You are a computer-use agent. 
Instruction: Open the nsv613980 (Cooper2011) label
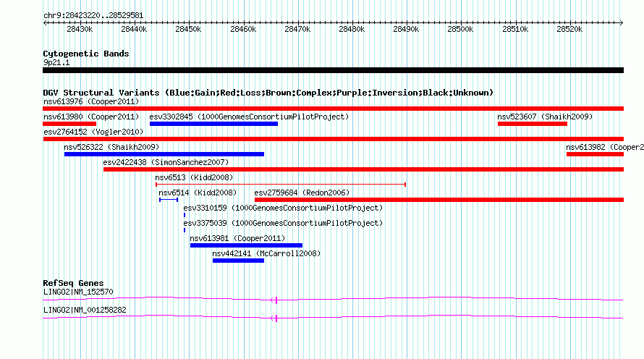[x=91, y=117]
